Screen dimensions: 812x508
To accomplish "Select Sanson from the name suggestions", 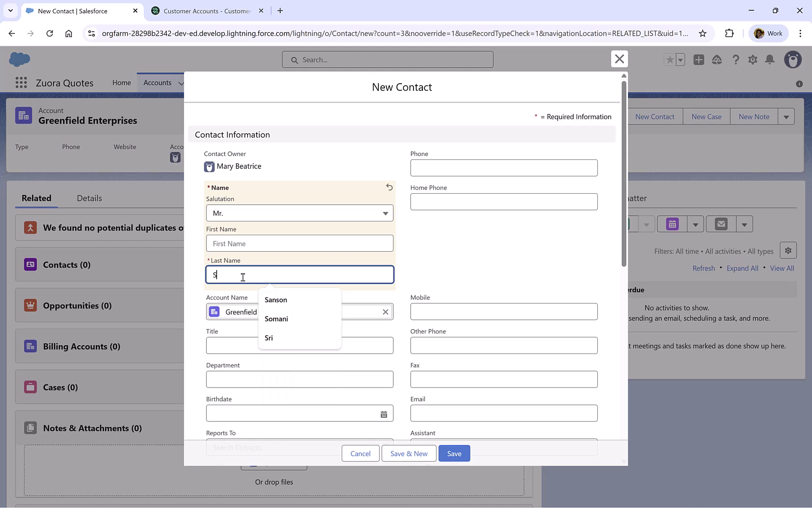I will pyautogui.click(x=276, y=300).
